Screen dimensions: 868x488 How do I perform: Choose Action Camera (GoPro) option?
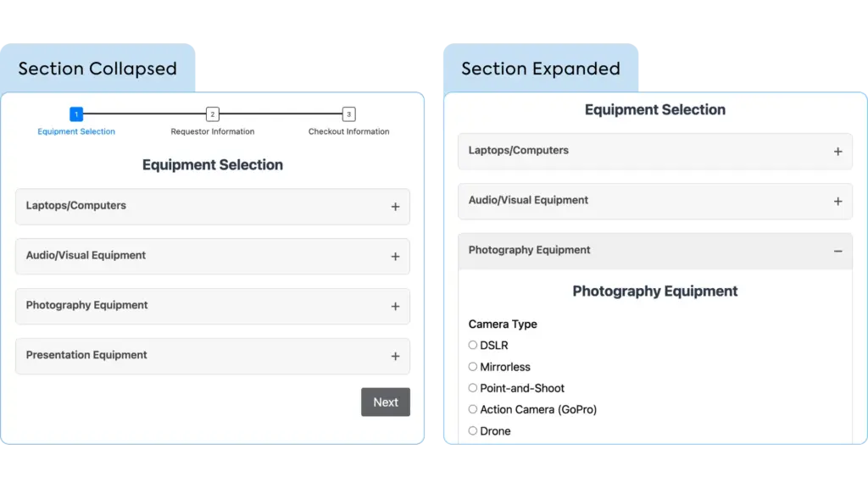pos(472,409)
